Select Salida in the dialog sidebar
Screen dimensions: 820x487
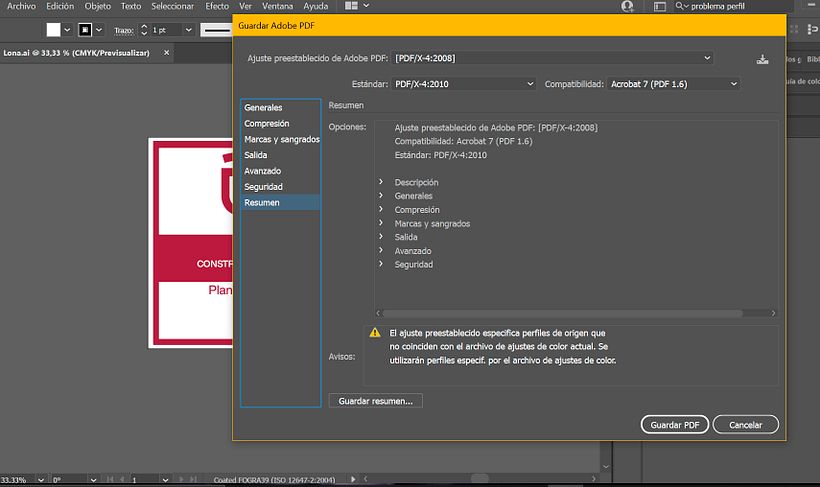click(280, 155)
